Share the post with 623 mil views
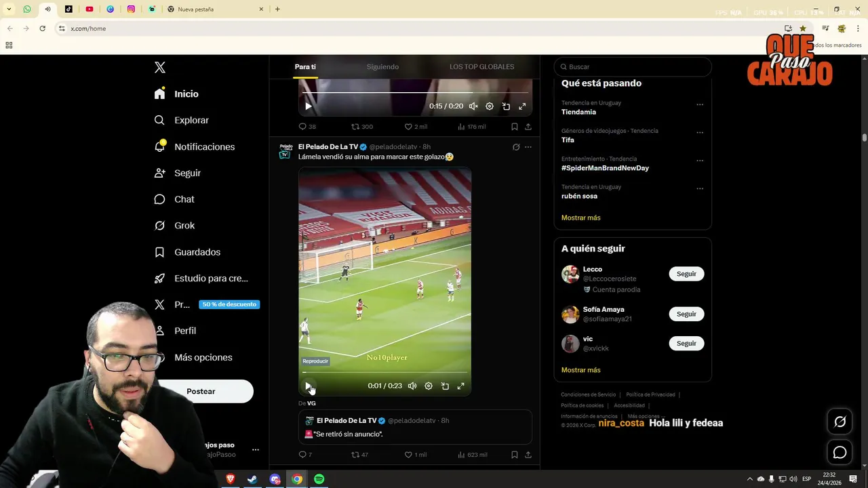The height and width of the screenshot is (488, 868). (x=528, y=455)
